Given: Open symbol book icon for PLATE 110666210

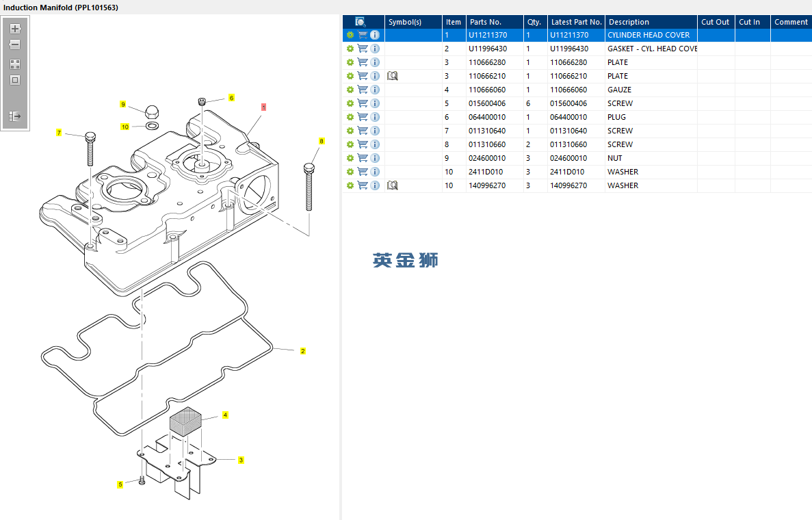Looking at the screenshot, I should [x=392, y=76].
